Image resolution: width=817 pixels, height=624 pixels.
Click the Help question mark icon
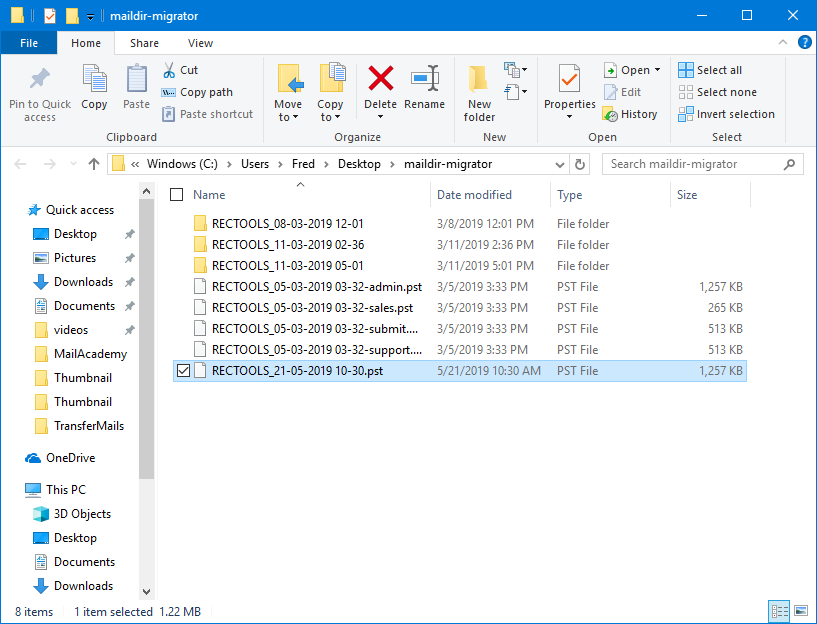pyautogui.click(x=804, y=42)
